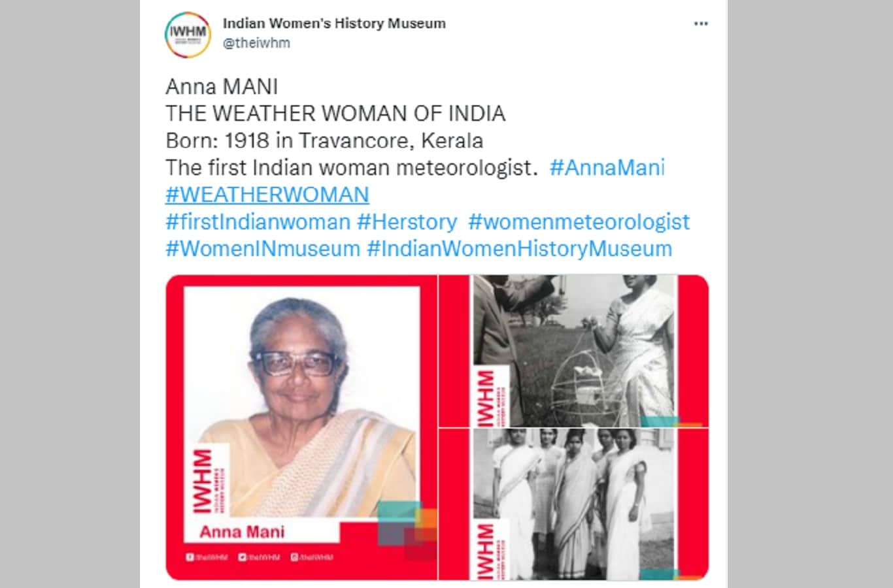View the weather instrument black-and-white photo
893x588 pixels.
click(574, 351)
